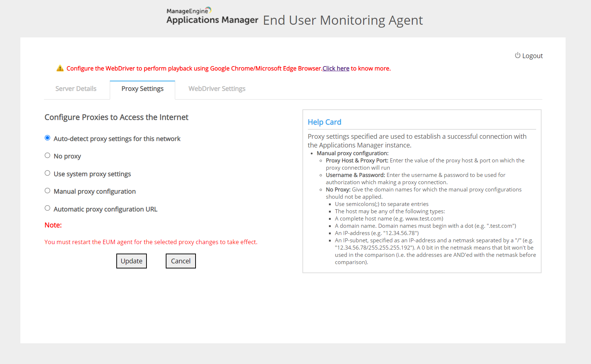Click the Logout text link

tap(532, 56)
